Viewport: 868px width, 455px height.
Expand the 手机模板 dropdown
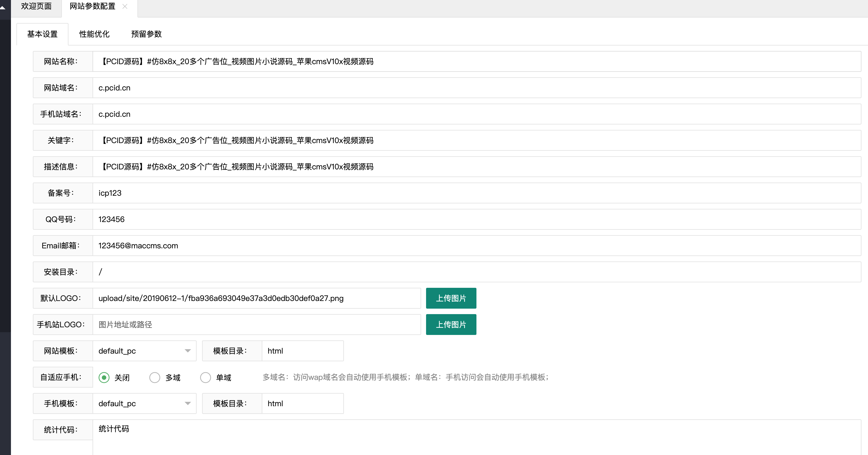(x=145, y=403)
